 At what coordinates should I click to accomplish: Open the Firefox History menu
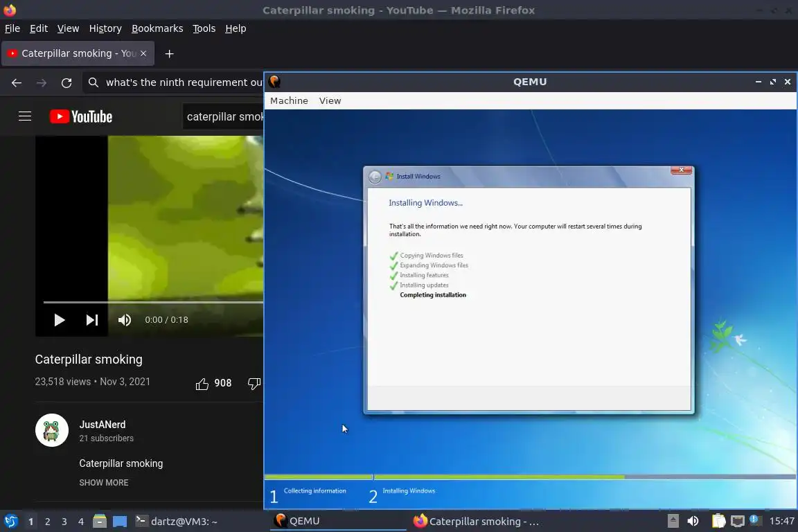point(105,28)
